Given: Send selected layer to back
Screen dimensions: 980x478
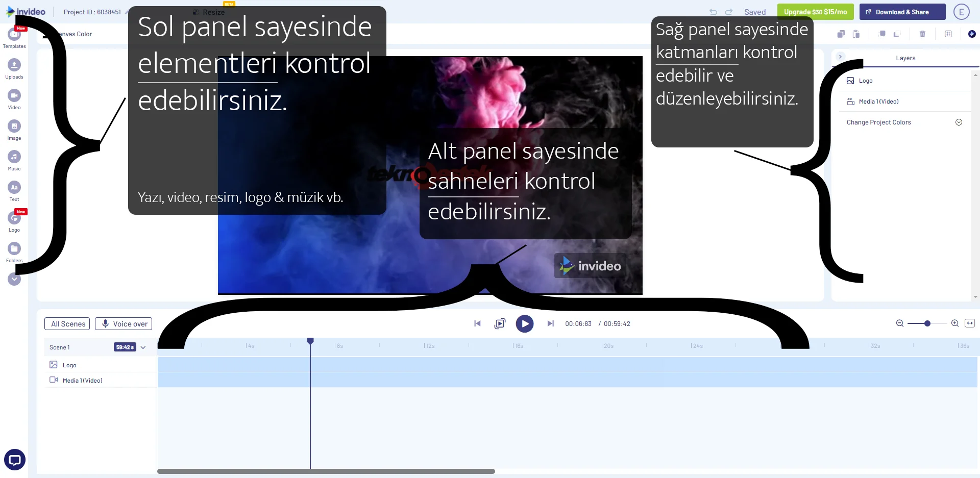Looking at the screenshot, I should point(897,34).
